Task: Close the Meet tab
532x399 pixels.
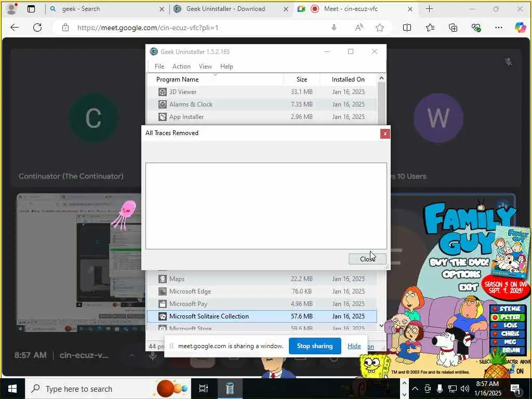Action: [x=410, y=9]
